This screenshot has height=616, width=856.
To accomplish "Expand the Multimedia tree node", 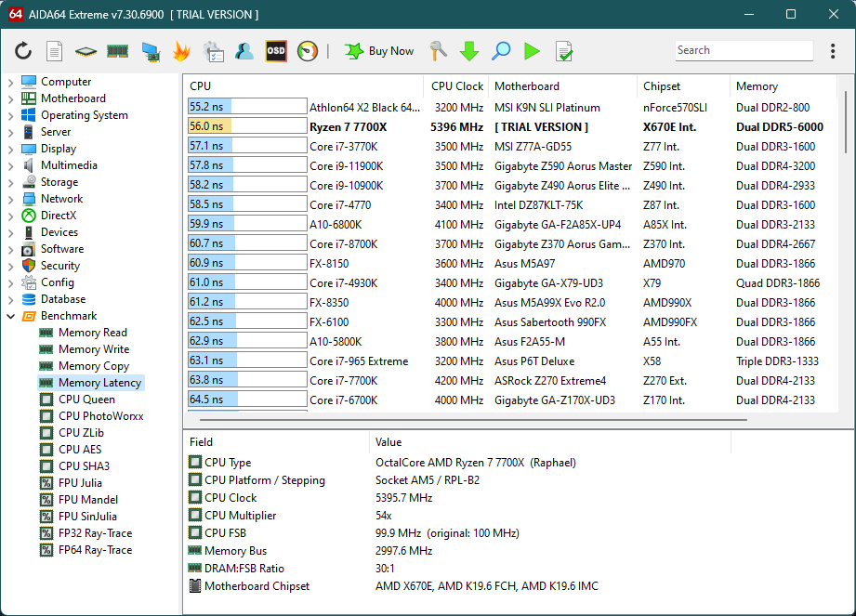I will [x=11, y=166].
